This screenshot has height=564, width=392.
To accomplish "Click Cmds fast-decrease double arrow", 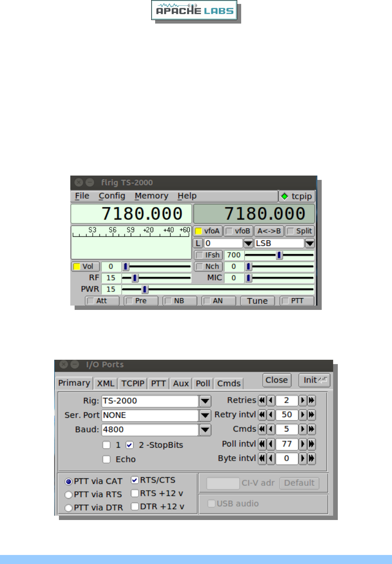I will pyautogui.click(x=262, y=429).
